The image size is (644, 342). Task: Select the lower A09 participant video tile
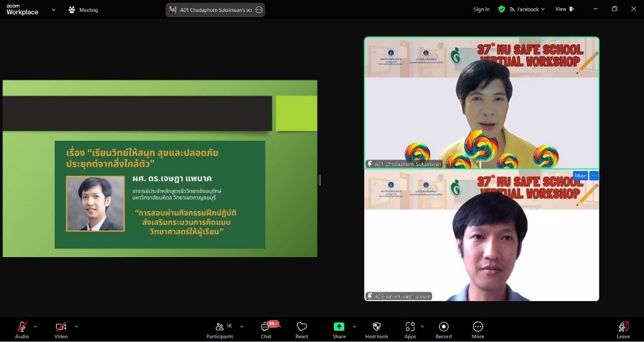(481, 235)
